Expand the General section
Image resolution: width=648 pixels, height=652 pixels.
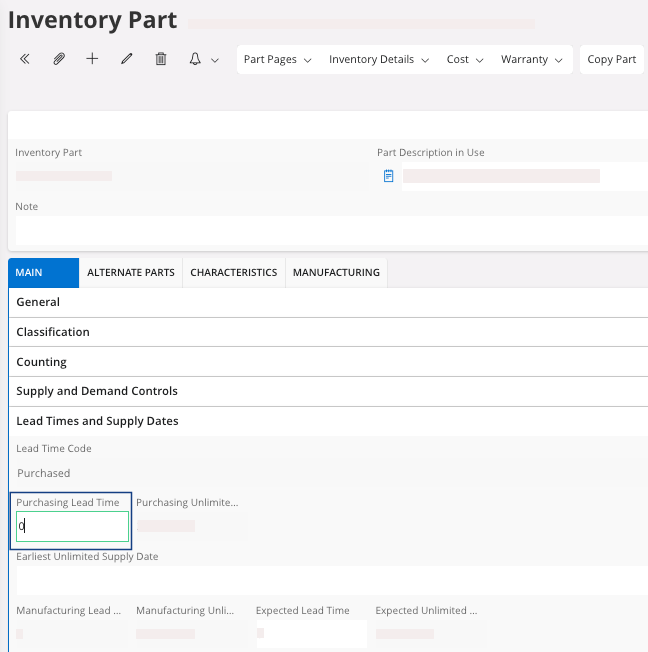38,302
